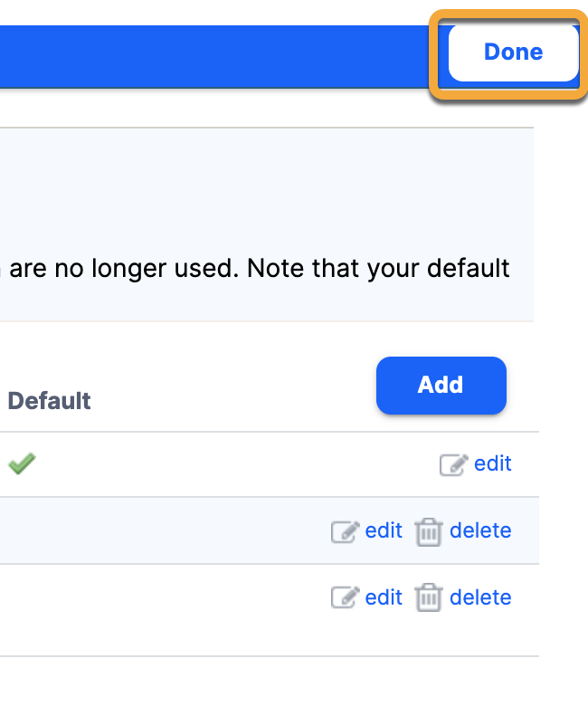Choose the delete link in the second row

click(480, 530)
